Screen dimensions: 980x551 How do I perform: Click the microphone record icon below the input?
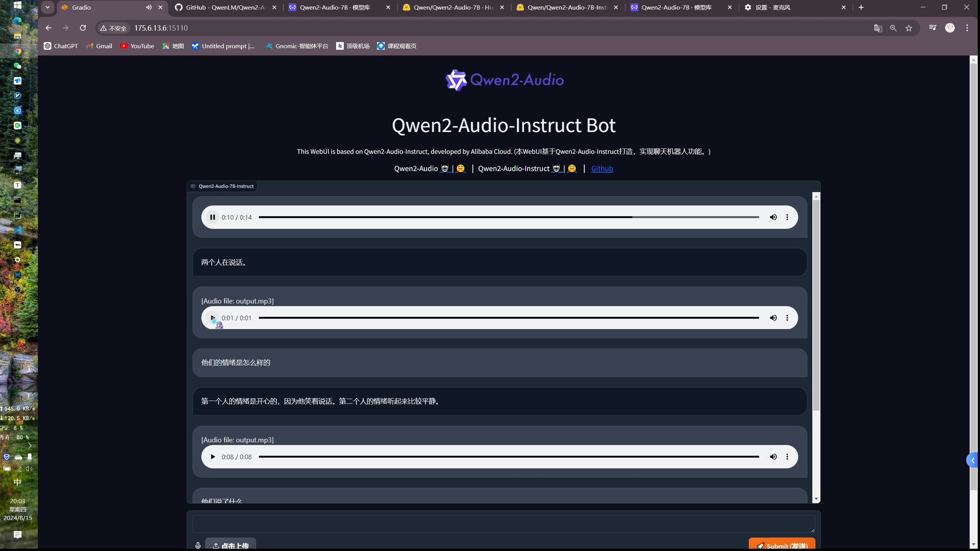coord(198,546)
